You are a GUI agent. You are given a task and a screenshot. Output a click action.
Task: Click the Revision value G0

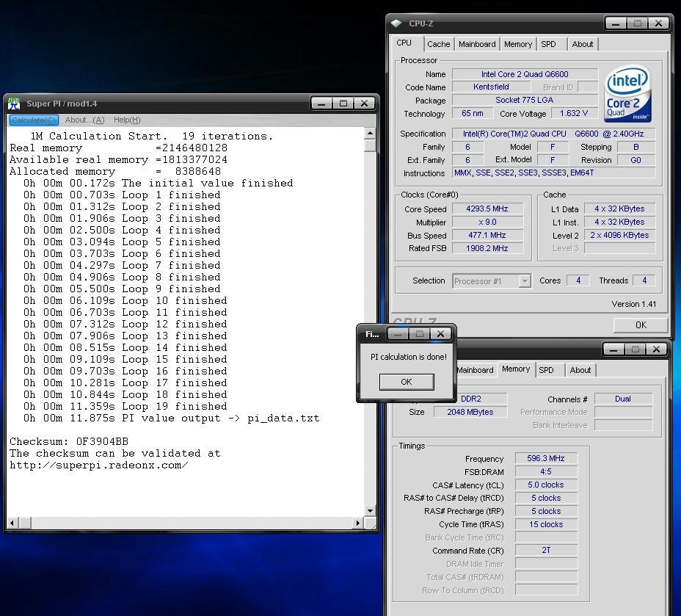636,160
